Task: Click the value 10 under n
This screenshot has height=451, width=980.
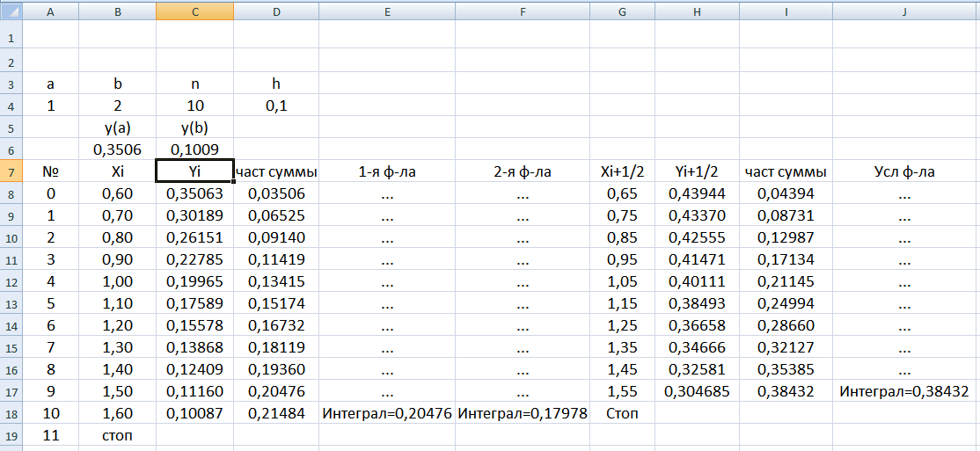Action: pyautogui.click(x=195, y=105)
